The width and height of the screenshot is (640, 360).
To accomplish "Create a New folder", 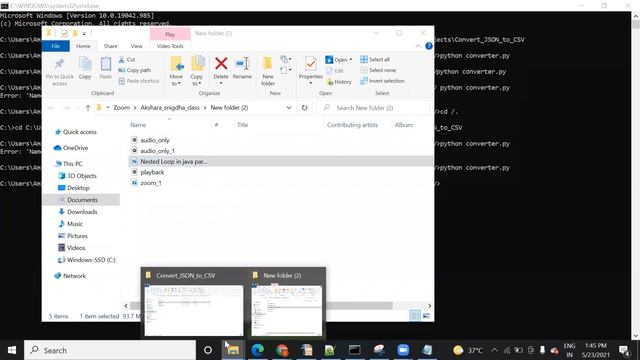I will pyautogui.click(x=268, y=71).
